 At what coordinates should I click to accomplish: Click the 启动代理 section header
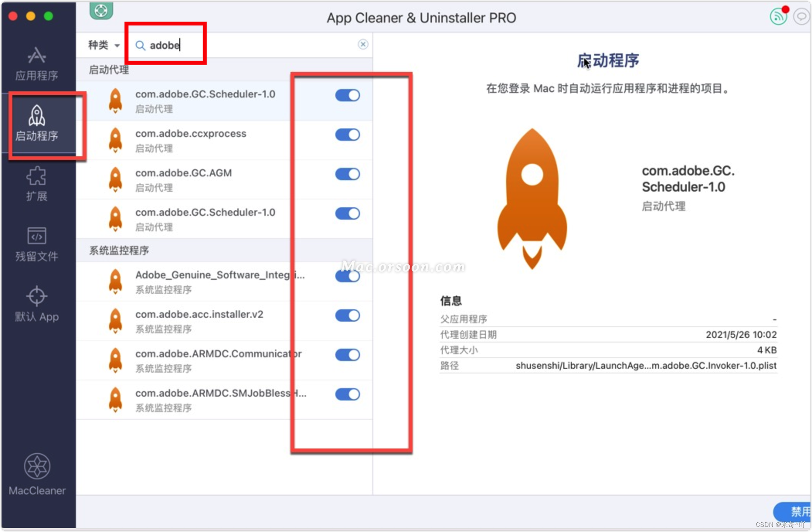pos(109,70)
